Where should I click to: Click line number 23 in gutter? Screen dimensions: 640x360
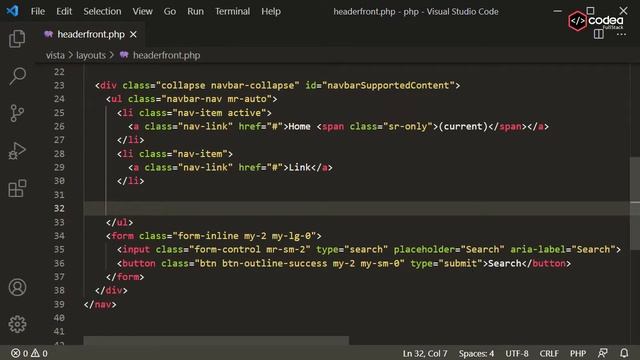pos(59,85)
